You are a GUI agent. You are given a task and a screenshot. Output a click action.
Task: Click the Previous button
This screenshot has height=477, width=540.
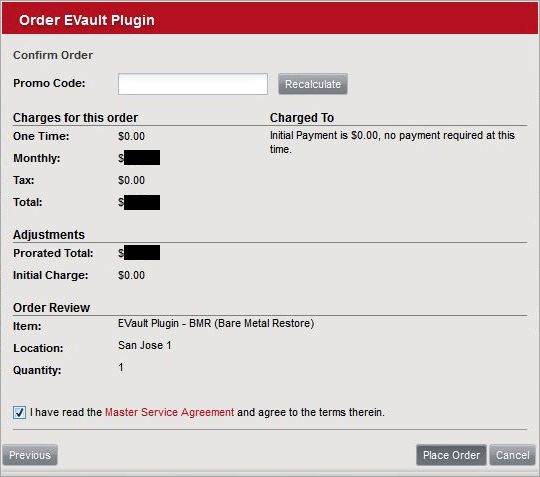[30, 455]
